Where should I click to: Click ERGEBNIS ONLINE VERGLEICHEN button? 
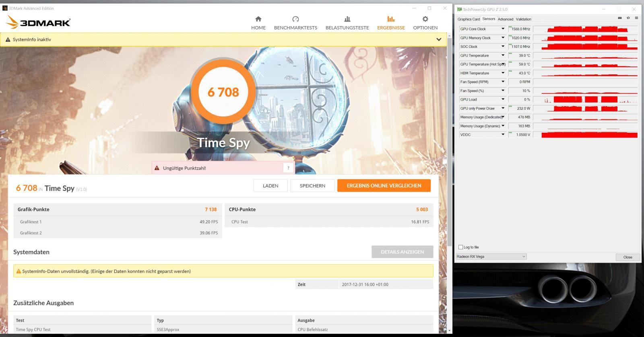(384, 185)
